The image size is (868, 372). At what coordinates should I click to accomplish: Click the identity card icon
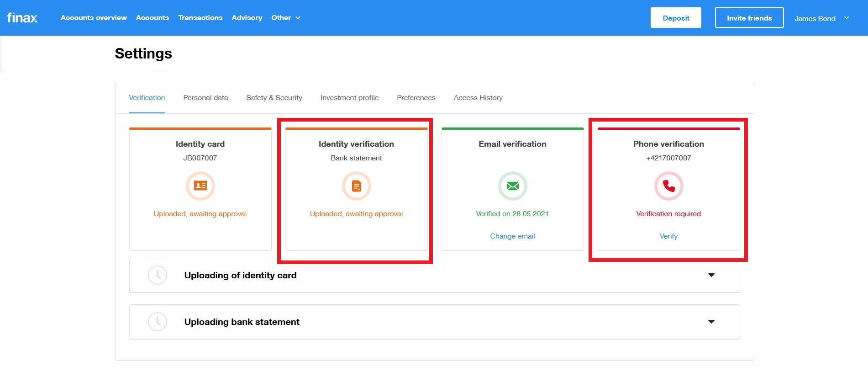(200, 186)
